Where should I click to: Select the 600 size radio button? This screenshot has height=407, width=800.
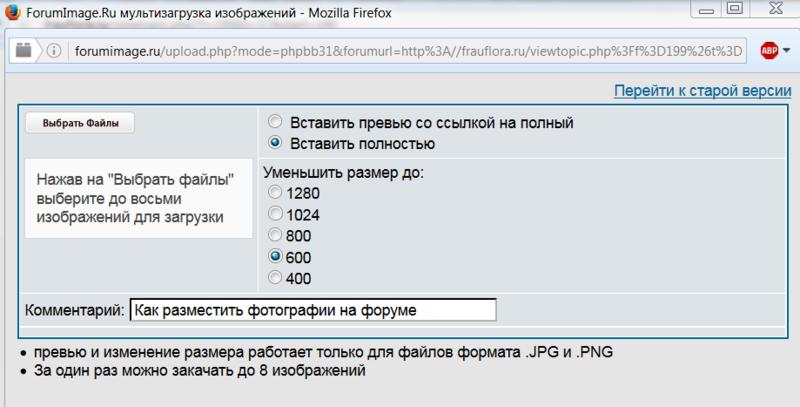274,256
